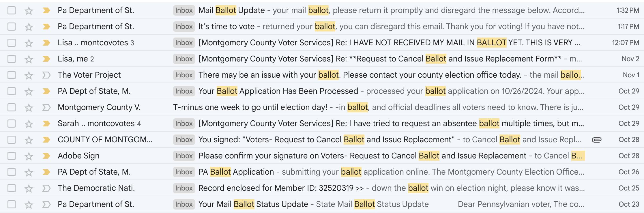
Task: Check the PA Ballot Application email checkbox
Action: tap(12, 172)
